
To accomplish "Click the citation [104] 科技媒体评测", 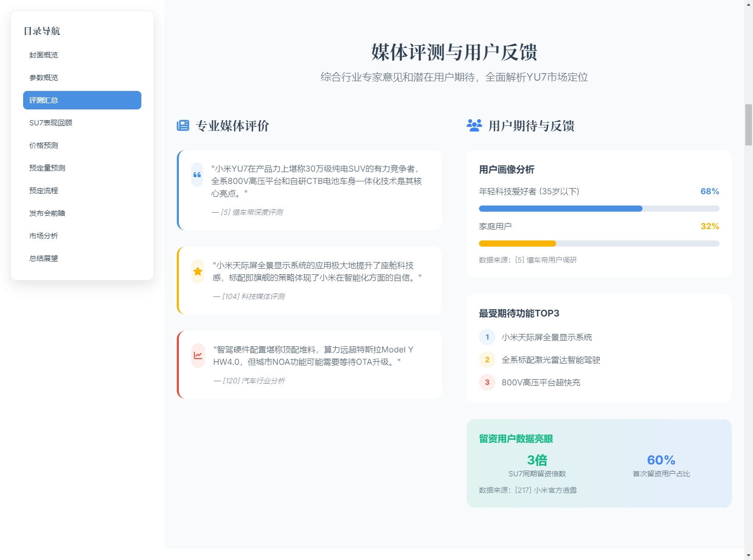I will click(x=249, y=296).
